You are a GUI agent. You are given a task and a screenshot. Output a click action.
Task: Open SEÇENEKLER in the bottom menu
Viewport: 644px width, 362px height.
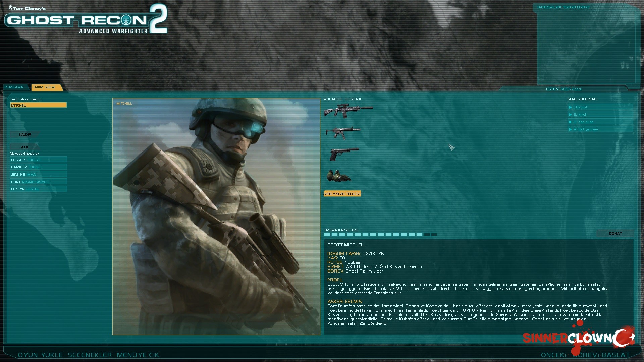pyautogui.click(x=90, y=355)
